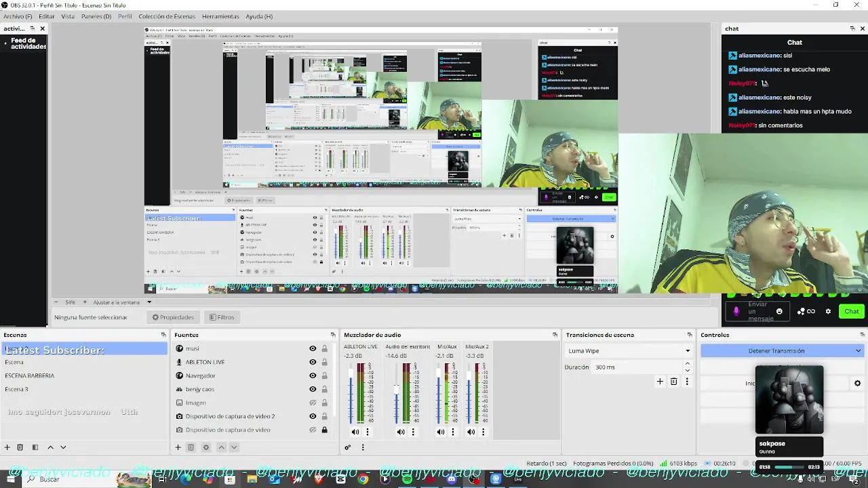
Task: Open the Archivo menu
Action: [18, 16]
